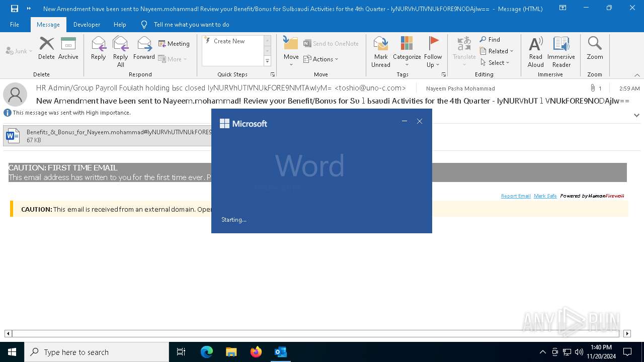
Task: Open File Explorer from taskbar
Action: [x=231, y=352]
